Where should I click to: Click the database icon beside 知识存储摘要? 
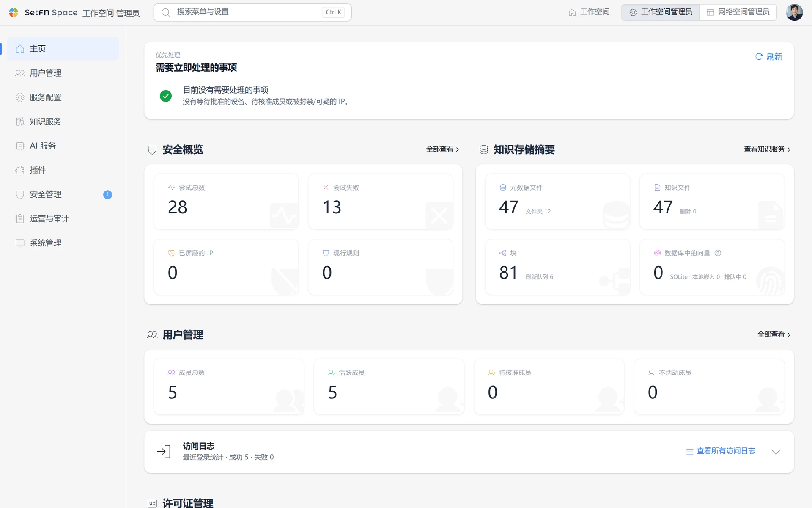click(484, 150)
